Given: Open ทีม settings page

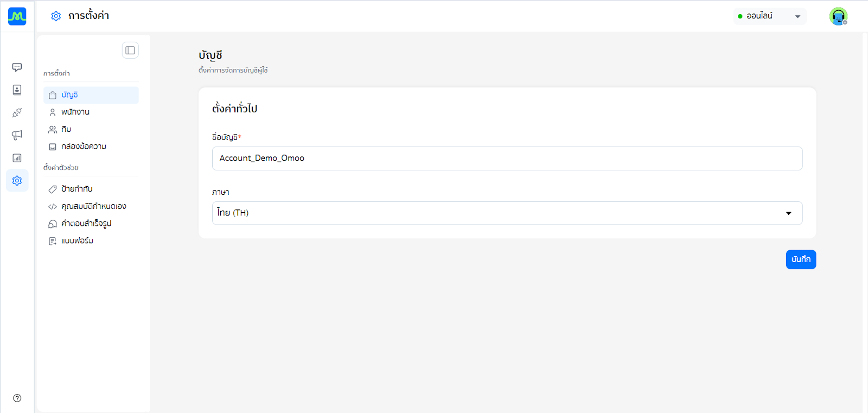Looking at the screenshot, I should (x=91, y=129).
